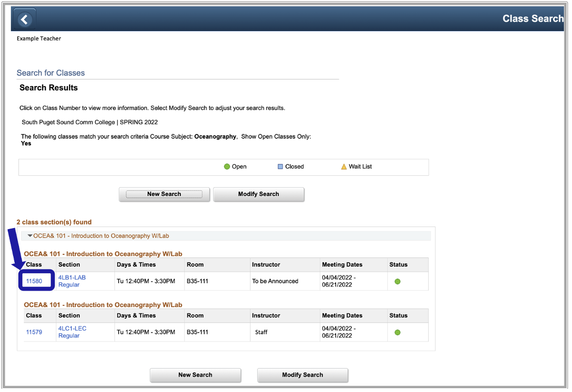Click the upper Modify Search button
The image size is (572, 392).
tap(258, 194)
